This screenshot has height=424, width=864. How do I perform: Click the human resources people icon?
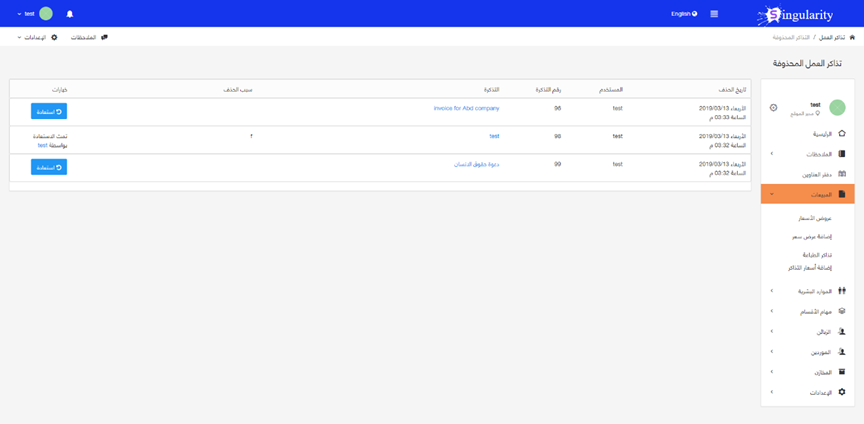click(x=842, y=291)
